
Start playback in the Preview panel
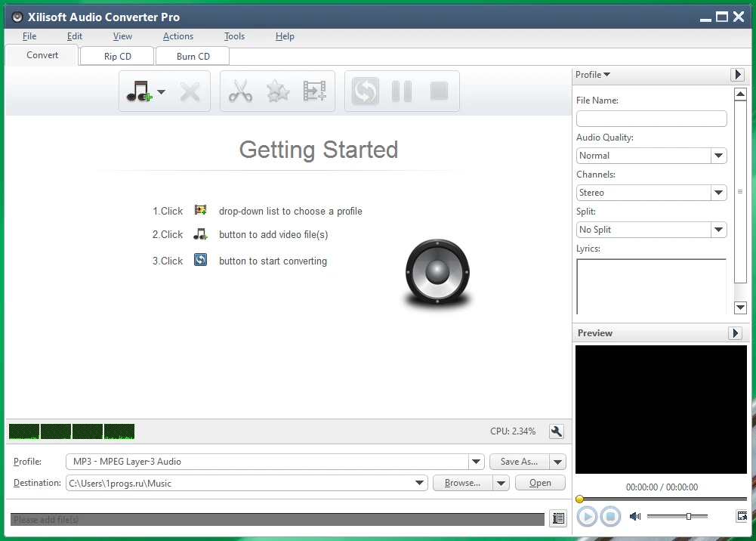coord(587,517)
